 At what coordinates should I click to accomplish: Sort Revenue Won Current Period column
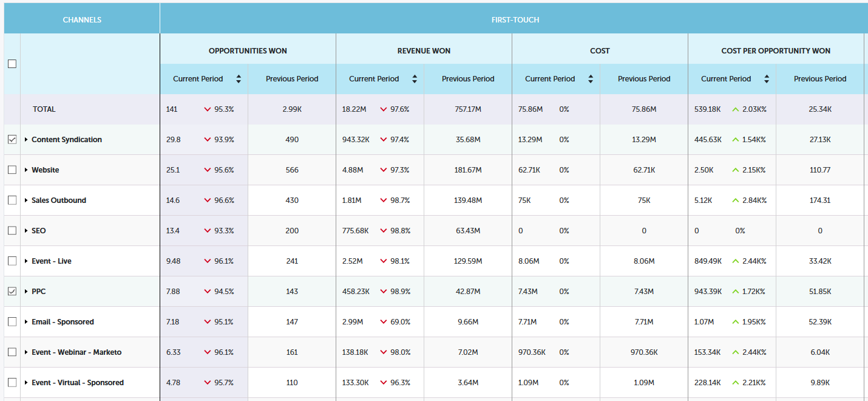pos(415,79)
